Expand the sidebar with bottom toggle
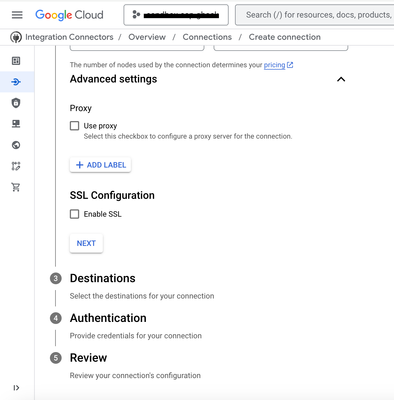 [x=16, y=388]
